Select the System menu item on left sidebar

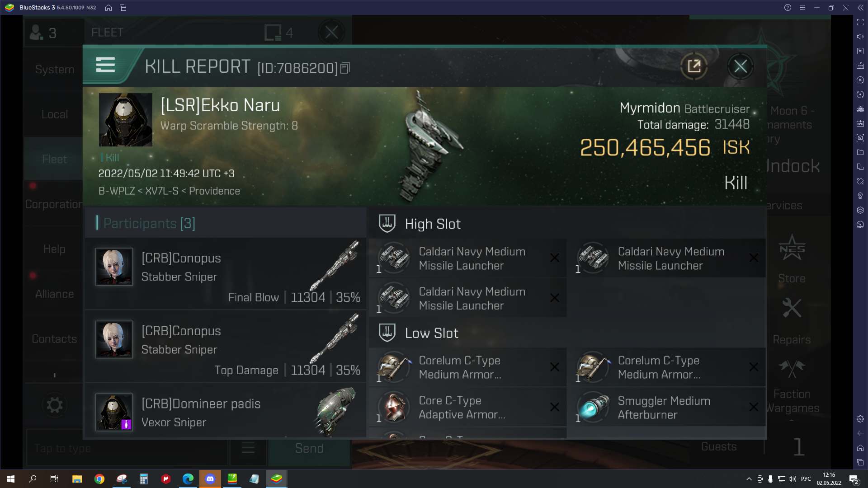click(54, 69)
